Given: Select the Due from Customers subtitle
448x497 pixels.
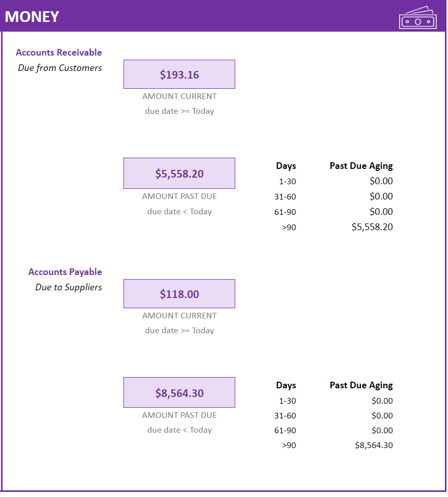Looking at the screenshot, I should point(60,67).
